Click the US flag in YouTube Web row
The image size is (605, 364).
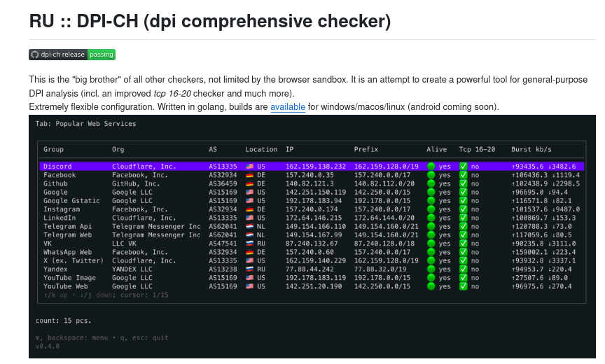point(250,286)
